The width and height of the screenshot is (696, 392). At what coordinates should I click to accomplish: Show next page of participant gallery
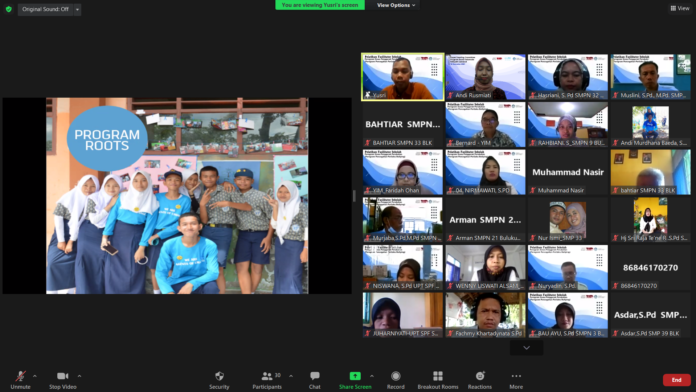pos(526,348)
